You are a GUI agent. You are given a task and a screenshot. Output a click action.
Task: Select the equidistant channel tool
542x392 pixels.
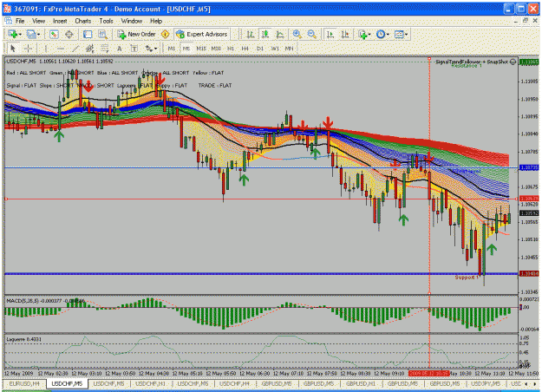[90, 49]
